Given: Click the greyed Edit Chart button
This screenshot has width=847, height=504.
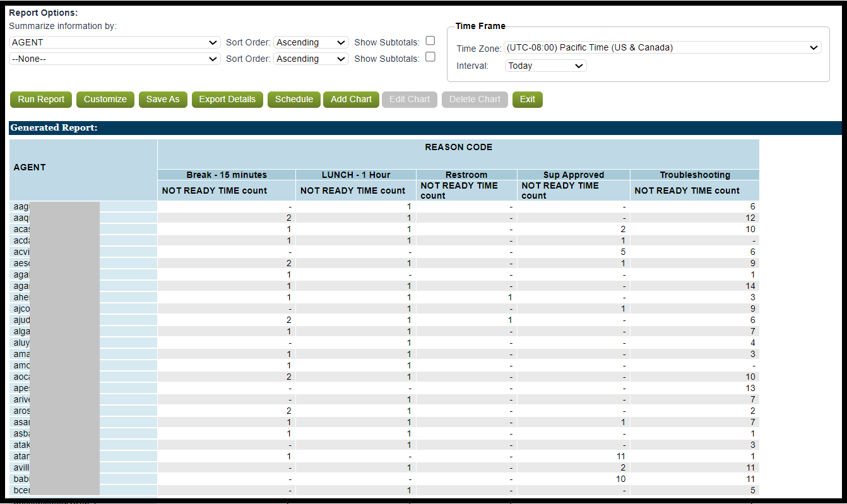Looking at the screenshot, I should tap(410, 100).
